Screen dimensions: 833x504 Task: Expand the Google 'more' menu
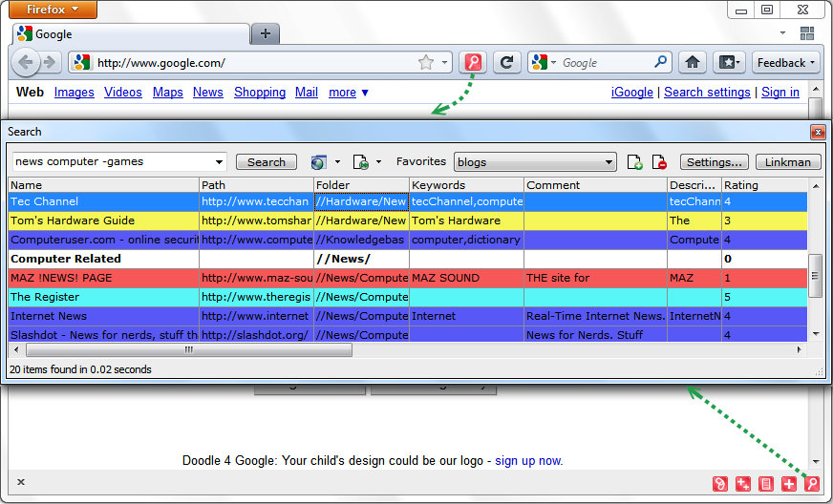click(349, 93)
